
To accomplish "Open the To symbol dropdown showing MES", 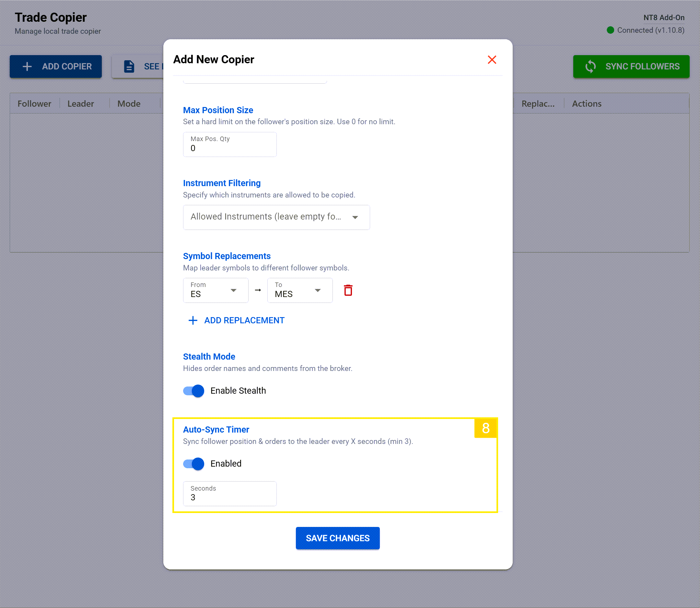I will [x=300, y=291].
